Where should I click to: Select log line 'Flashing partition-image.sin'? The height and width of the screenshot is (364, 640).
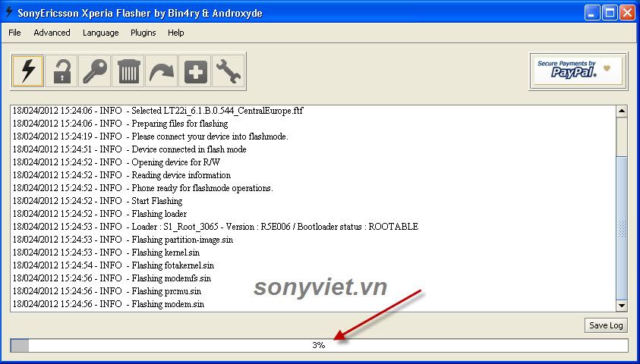tap(123, 240)
